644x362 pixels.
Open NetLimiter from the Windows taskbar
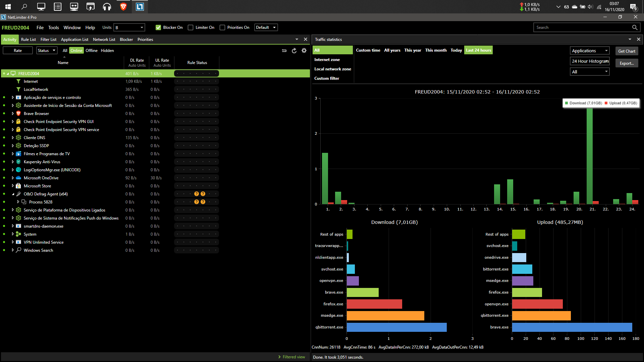tap(140, 7)
